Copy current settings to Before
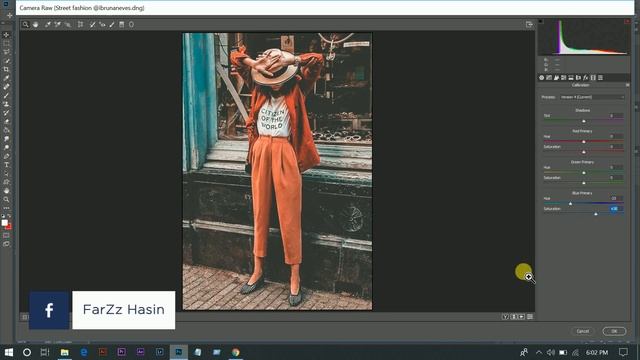The width and height of the screenshot is (640, 360). pyautogui.click(x=522, y=317)
